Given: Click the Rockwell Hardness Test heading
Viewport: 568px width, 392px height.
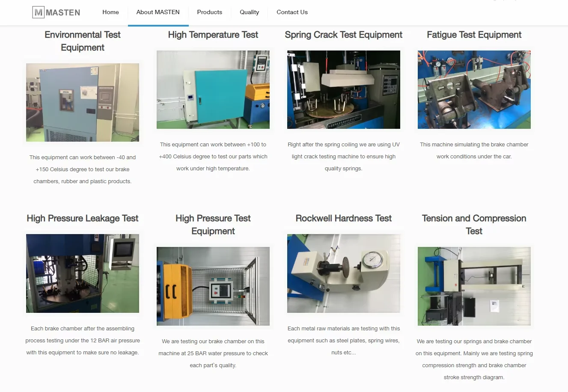Looking at the screenshot, I should coord(344,218).
